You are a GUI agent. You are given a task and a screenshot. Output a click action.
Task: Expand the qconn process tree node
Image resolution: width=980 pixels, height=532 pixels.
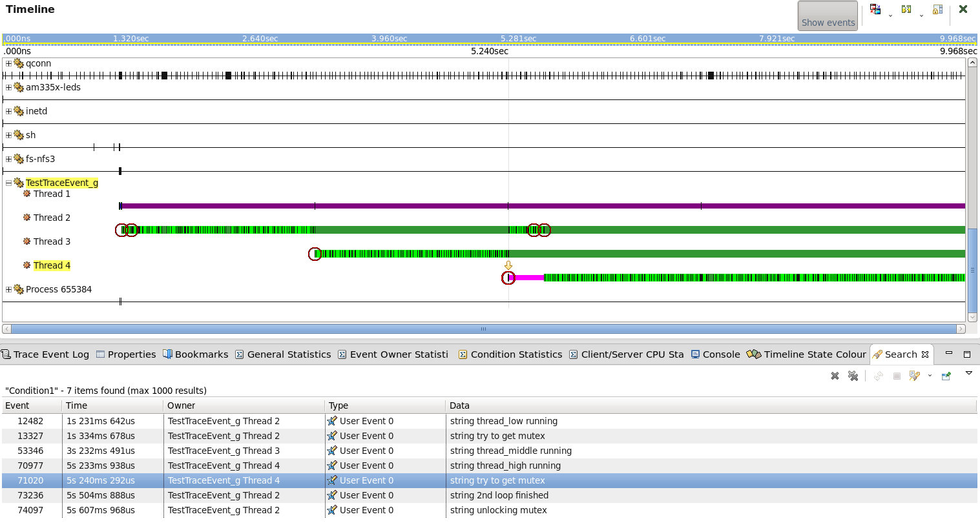(x=8, y=64)
